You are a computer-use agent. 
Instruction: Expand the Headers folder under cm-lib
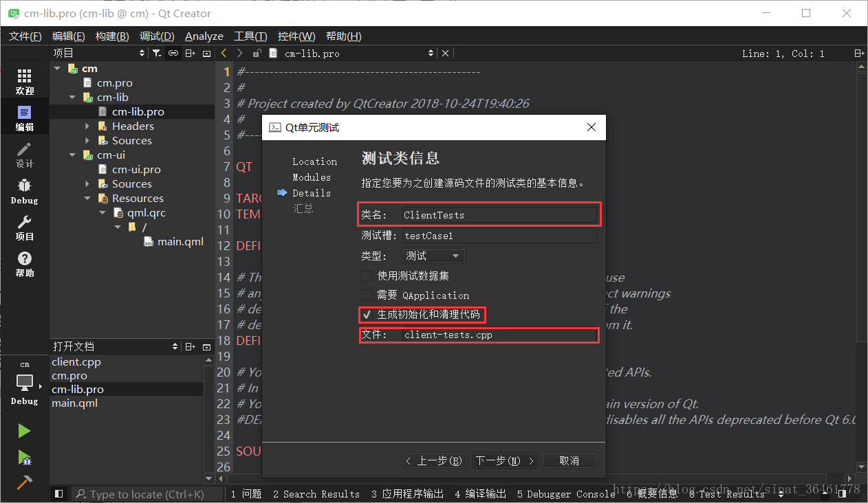[87, 126]
